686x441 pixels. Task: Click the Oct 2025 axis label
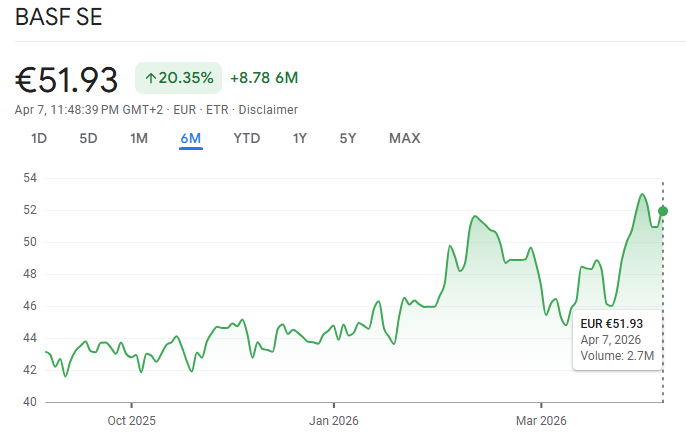point(132,420)
